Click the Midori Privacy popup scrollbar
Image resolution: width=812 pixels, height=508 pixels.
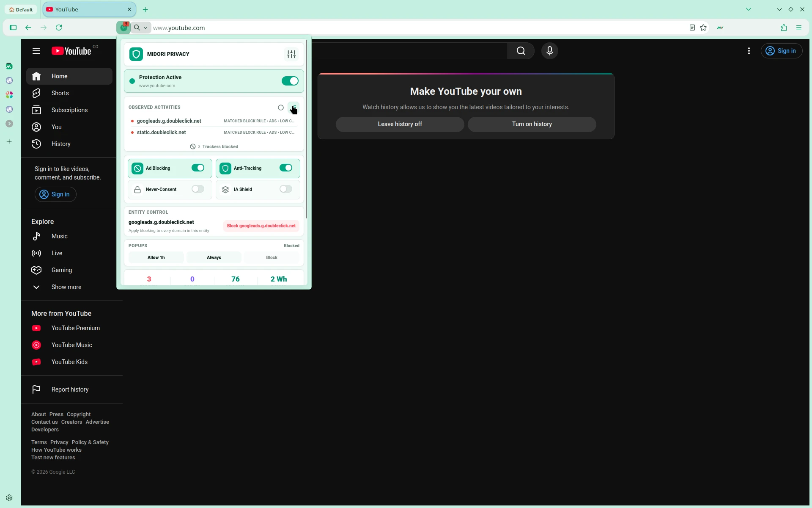pos(306,129)
